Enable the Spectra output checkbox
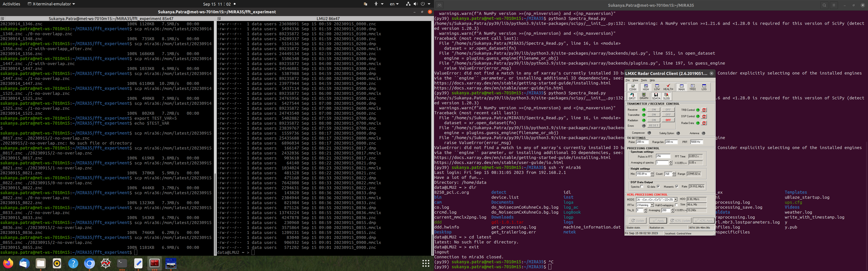 (642, 187)
